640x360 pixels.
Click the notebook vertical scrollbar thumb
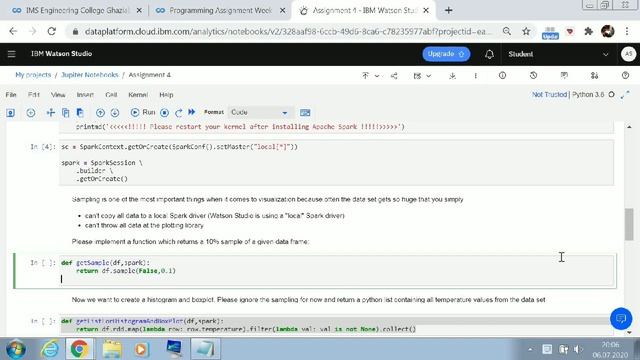pyautogui.click(x=629, y=224)
